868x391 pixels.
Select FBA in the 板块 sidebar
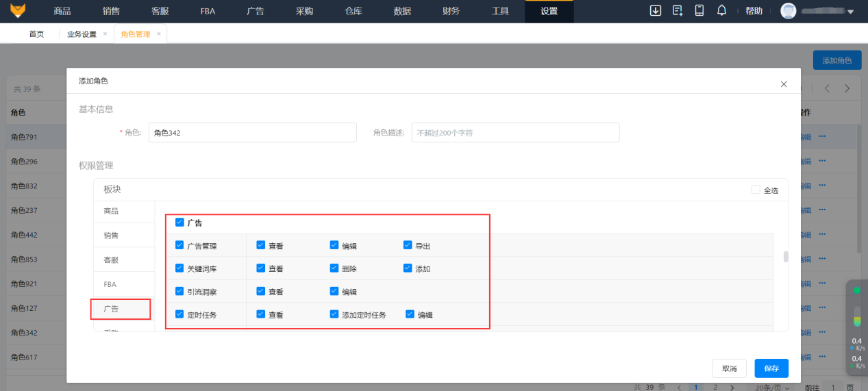(110, 283)
